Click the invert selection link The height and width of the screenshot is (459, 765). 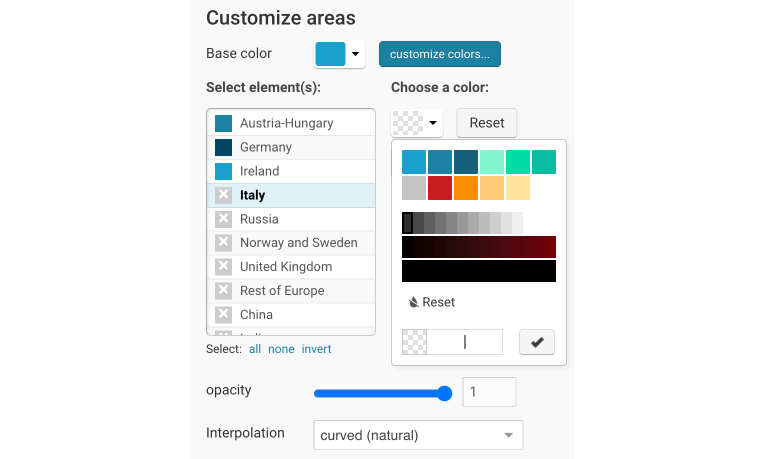pyautogui.click(x=316, y=349)
